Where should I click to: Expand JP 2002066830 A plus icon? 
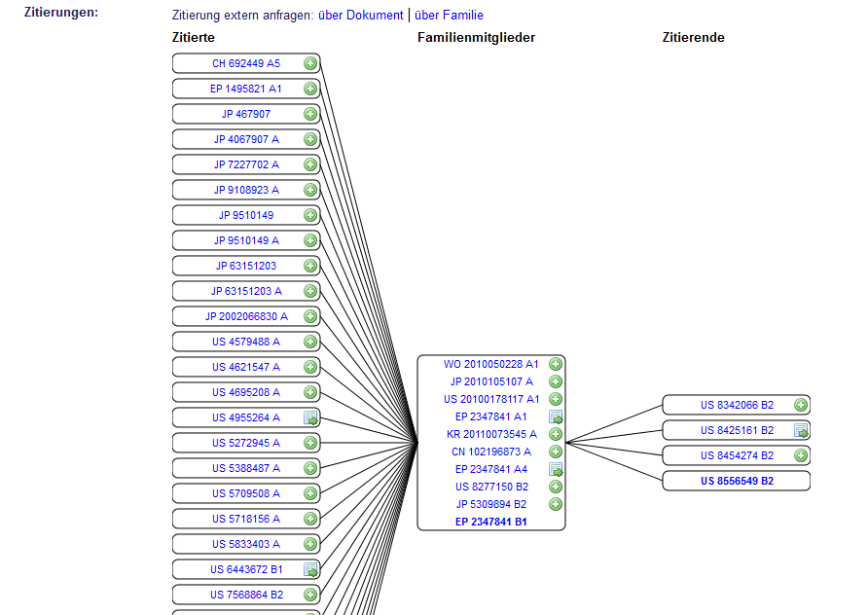(x=310, y=316)
